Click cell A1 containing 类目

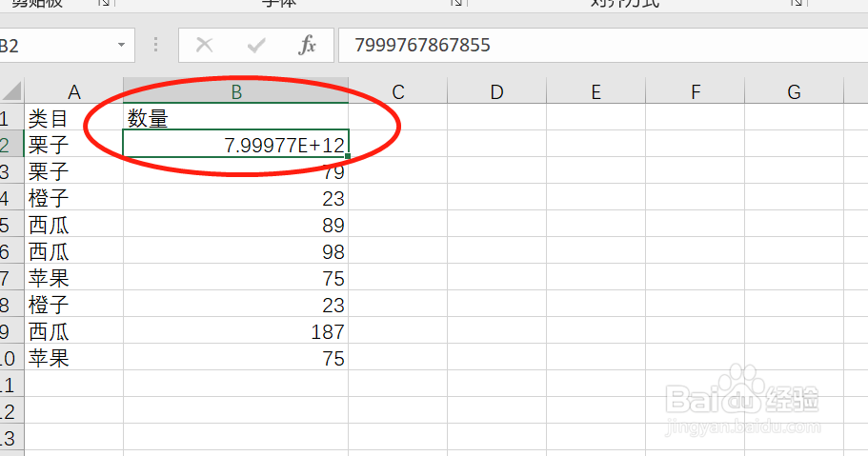pos(73,117)
